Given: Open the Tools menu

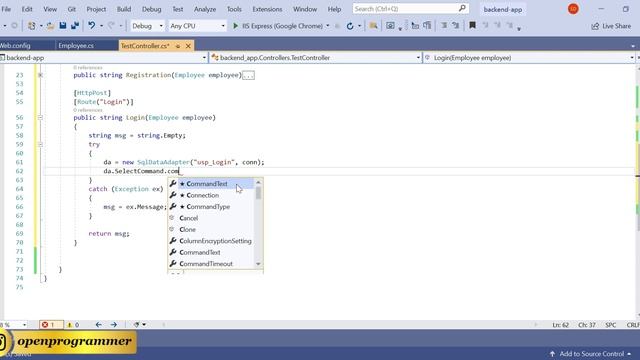Looking at the screenshot, I should (234, 9).
